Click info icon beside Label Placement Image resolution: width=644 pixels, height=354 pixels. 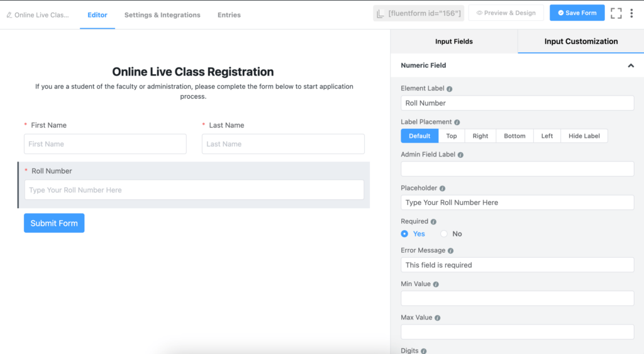point(457,123)
